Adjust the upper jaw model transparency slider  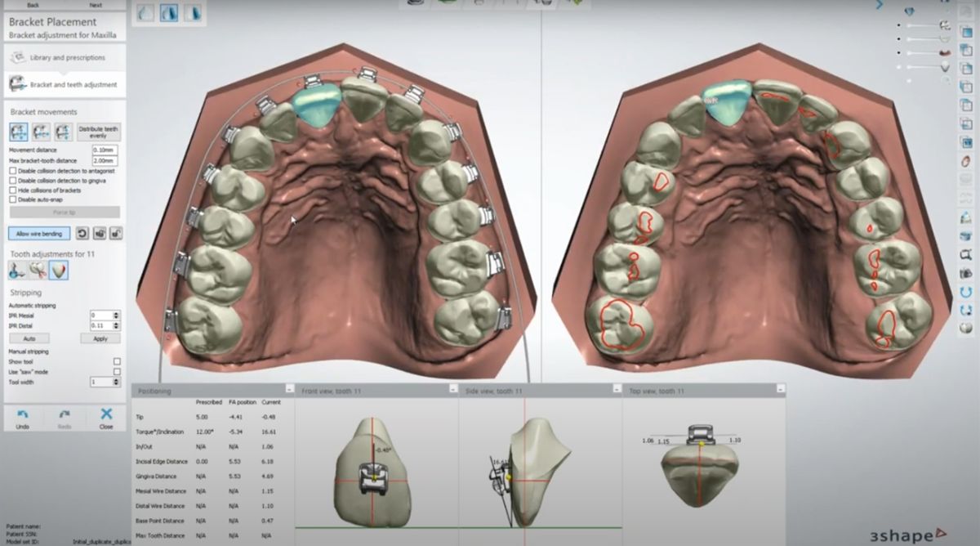tap(923, 25)
